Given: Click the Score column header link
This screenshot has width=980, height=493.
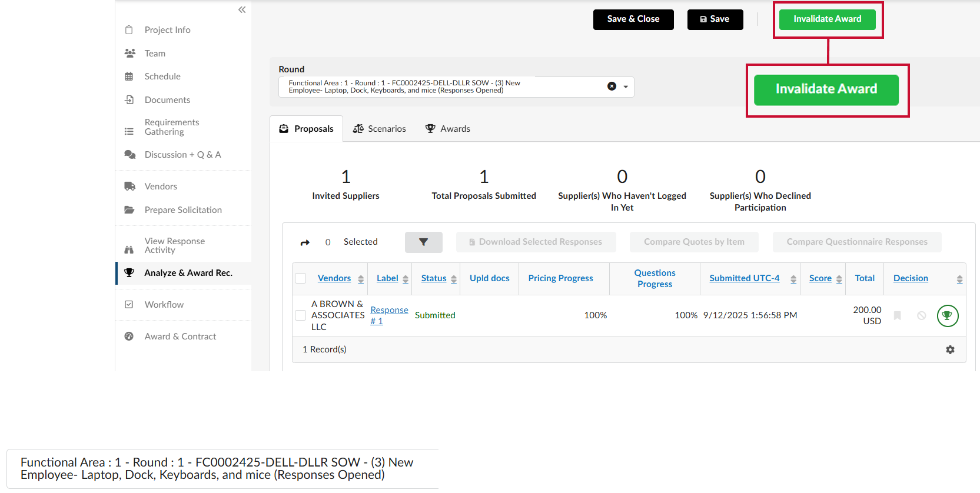Looking at the screenshot, I should [820, 278].
